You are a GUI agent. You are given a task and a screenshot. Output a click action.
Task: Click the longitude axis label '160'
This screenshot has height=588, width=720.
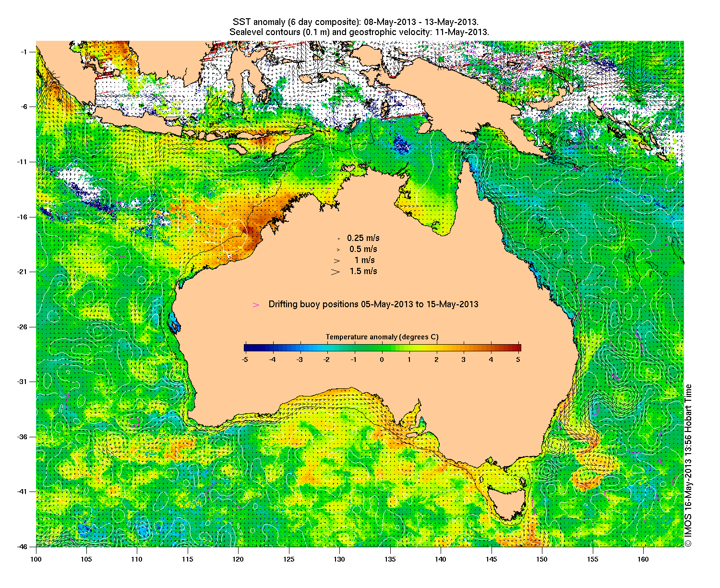pyautogui.click(x=643, y=559)
